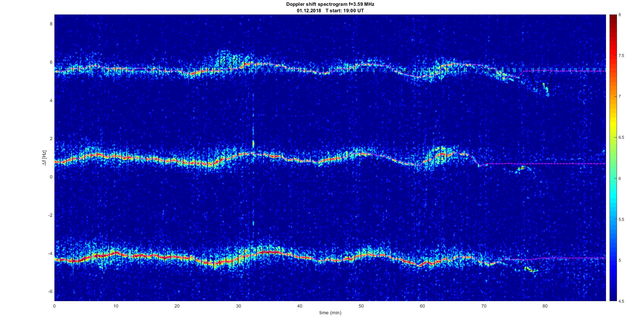This screenshot has height=323, width=644.
Task: Click the yellow region of the colorbar
Action: pyautogui.click(x=613, y=124)
